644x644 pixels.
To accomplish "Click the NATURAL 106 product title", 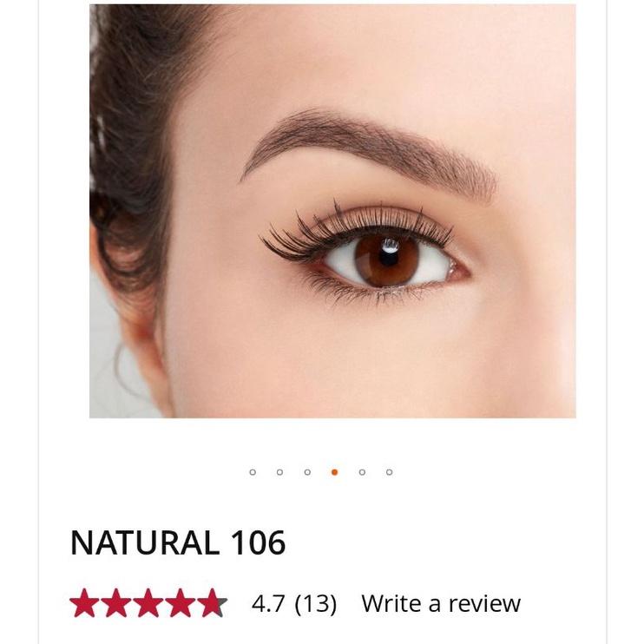I will click(178, 542).
